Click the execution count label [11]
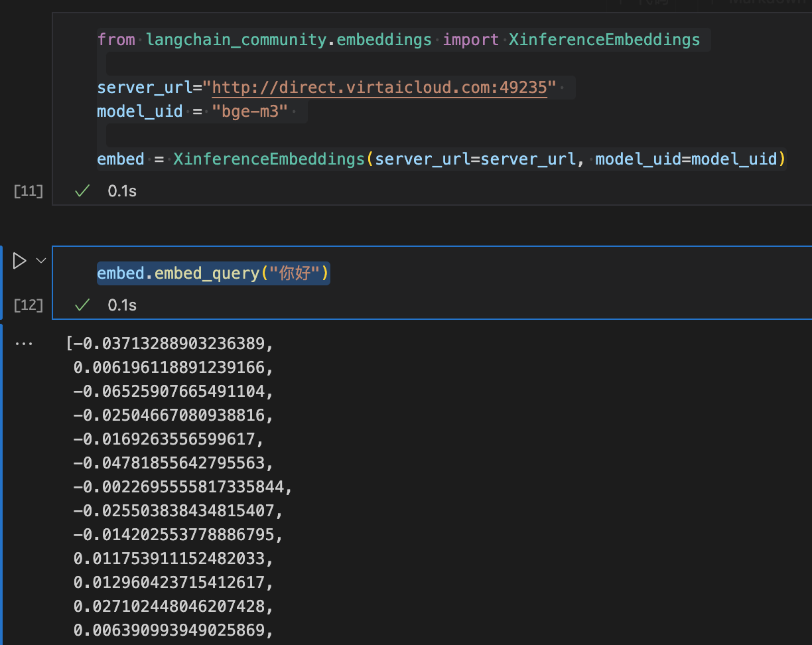 pos(27,190)
